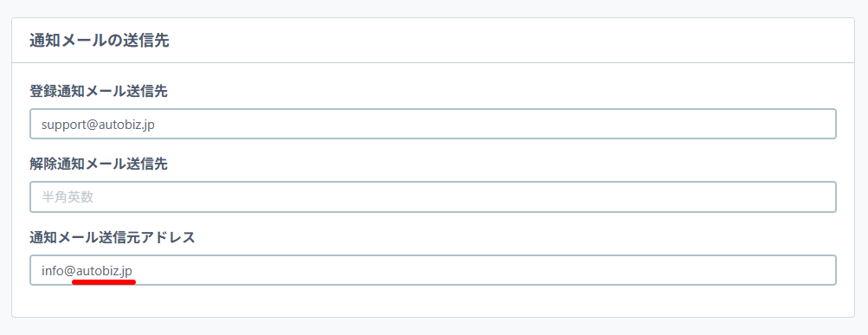Click the 通知メールの送信先 panel heading
The image size is (868, 335).
[x=100, y=41]
